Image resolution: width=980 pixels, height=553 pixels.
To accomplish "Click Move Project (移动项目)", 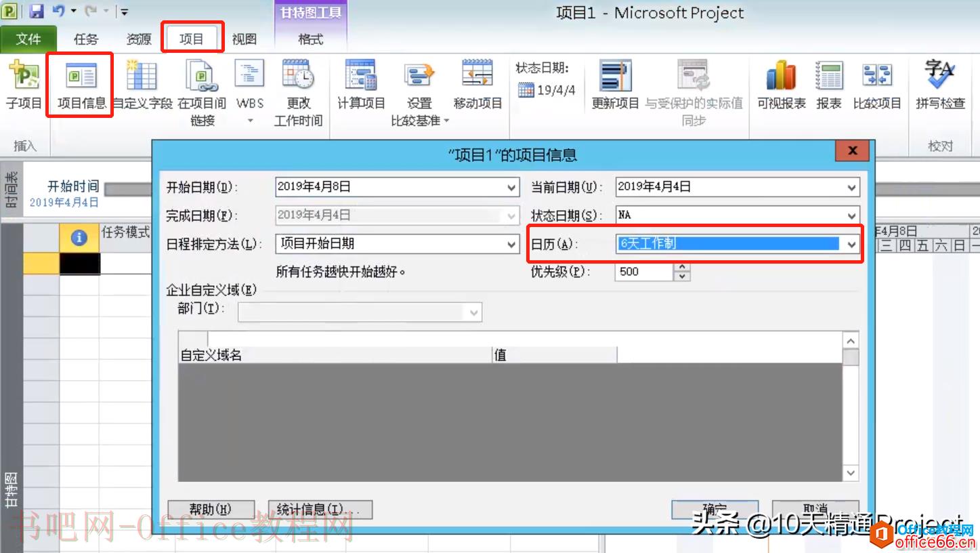I will (477, 85).
